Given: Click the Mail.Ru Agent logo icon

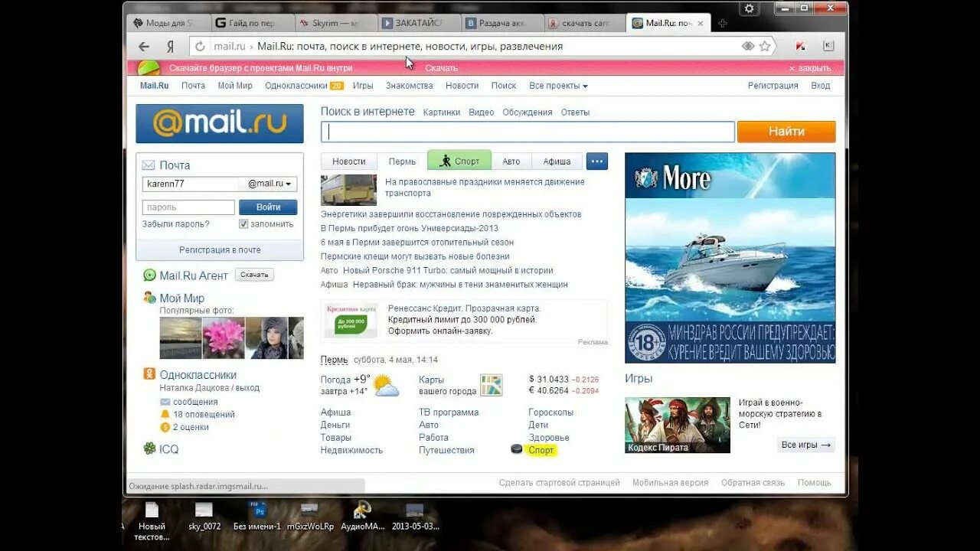Looking at the screenshot, I should click(149, 275).
